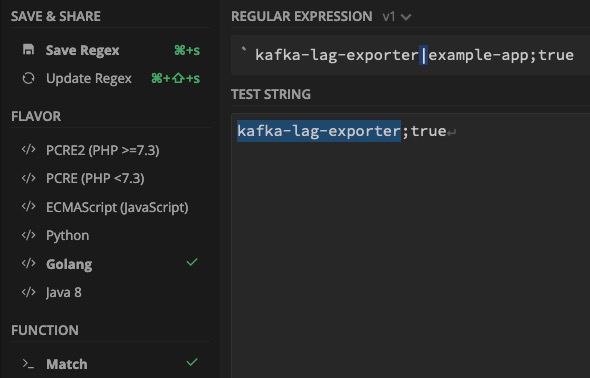Click the Save Regex button
Image resolution: width=590 pixels, height=378 pixels.
coord(111,50)
